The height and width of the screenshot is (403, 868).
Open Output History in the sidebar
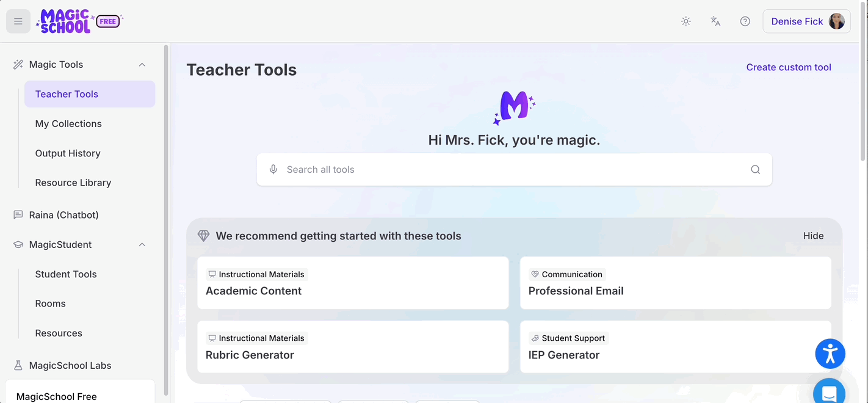(67, 153)
